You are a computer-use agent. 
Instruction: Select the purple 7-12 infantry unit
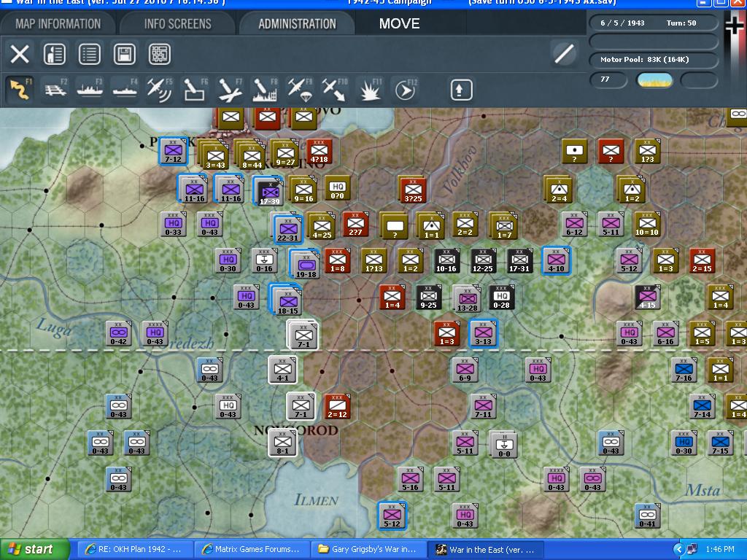pos(173,151)
